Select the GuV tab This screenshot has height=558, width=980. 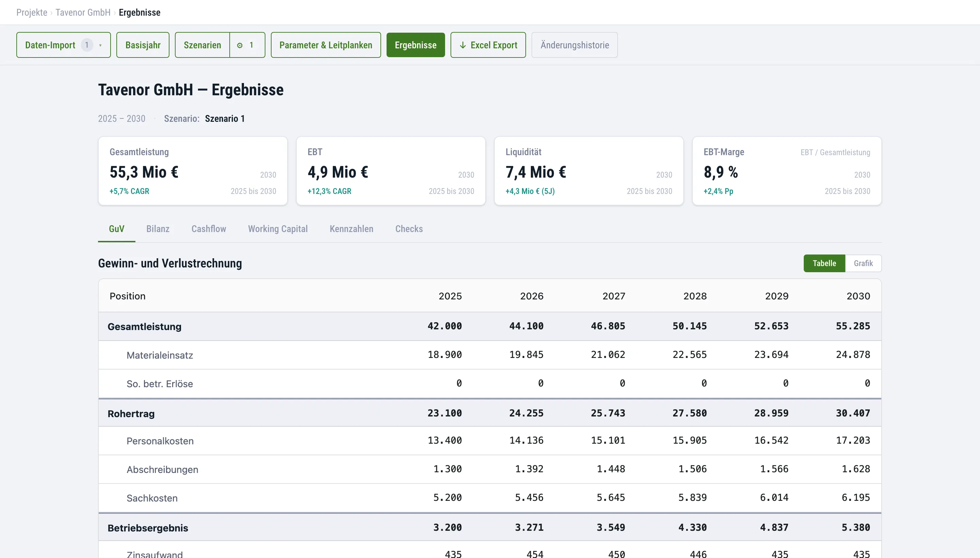tap(116, 229)
